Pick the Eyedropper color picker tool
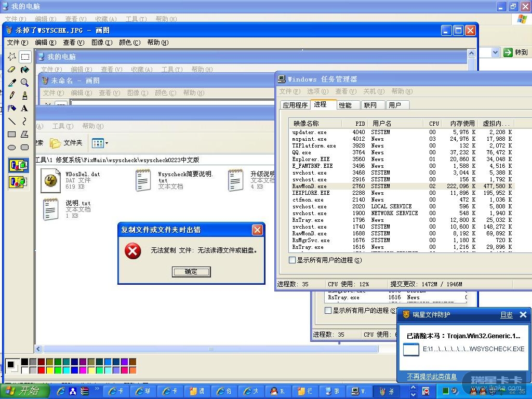The image size is (532, 399). (x=12, y=83)
